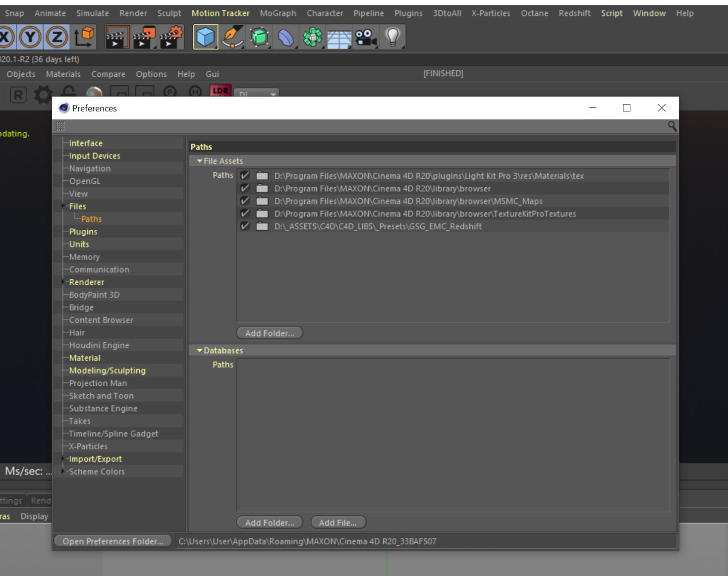Maximize the Preferences window

[x=626, y=108]
